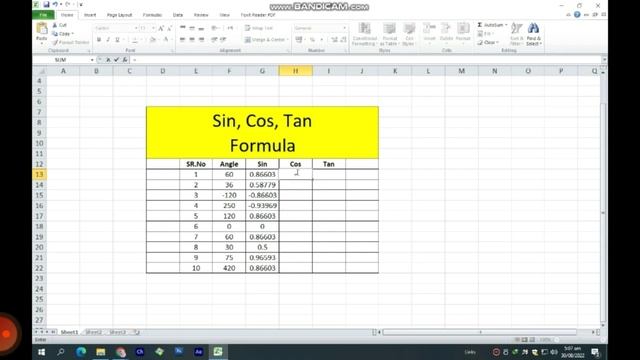The height and width of the screenshot is (360, 640).
Task: Activate the Format Painter
Action: (x=71, y=42)
